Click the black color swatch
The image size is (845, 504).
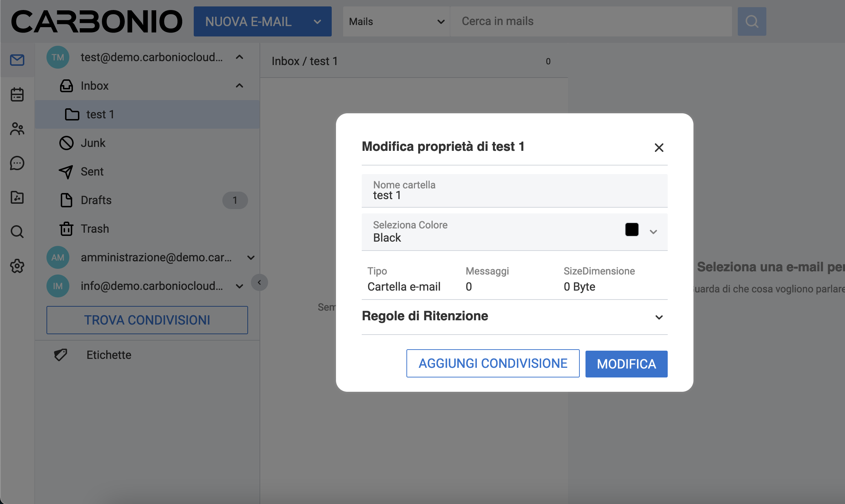pyautogui.click(x=632, y=229)
